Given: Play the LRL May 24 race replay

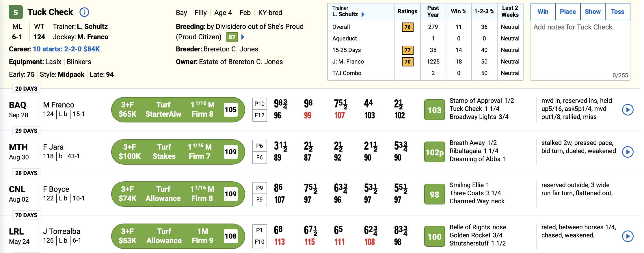Looking at the screenshot, I should [628, 236].
